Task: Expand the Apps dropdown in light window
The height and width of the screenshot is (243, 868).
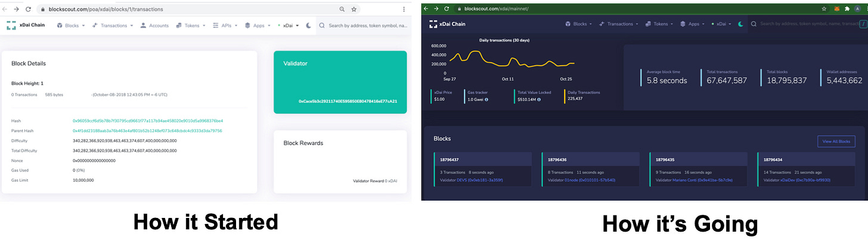Action: [x=258, y=26]
